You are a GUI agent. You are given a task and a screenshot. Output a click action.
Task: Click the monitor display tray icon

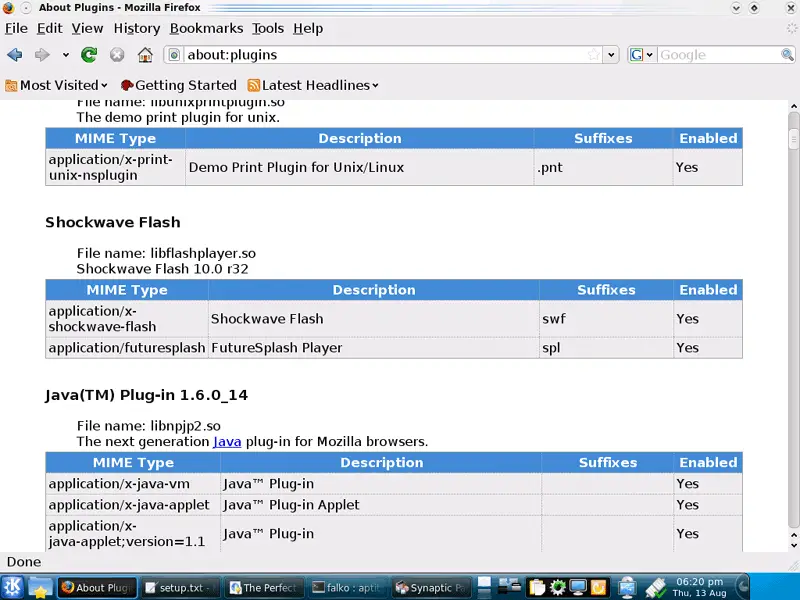click(x=578, y=588)
